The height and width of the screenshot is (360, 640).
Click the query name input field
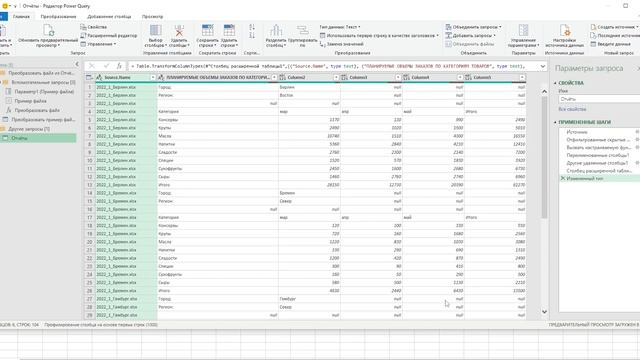click(599, 99)
